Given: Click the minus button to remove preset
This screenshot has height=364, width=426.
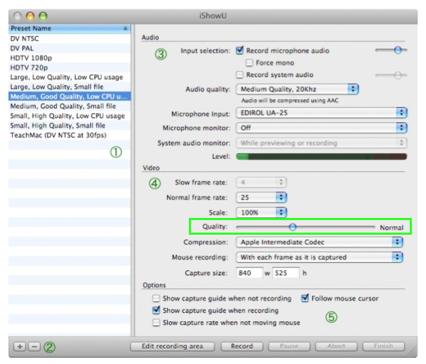Looking at the screenshot, I should point(34,347).
